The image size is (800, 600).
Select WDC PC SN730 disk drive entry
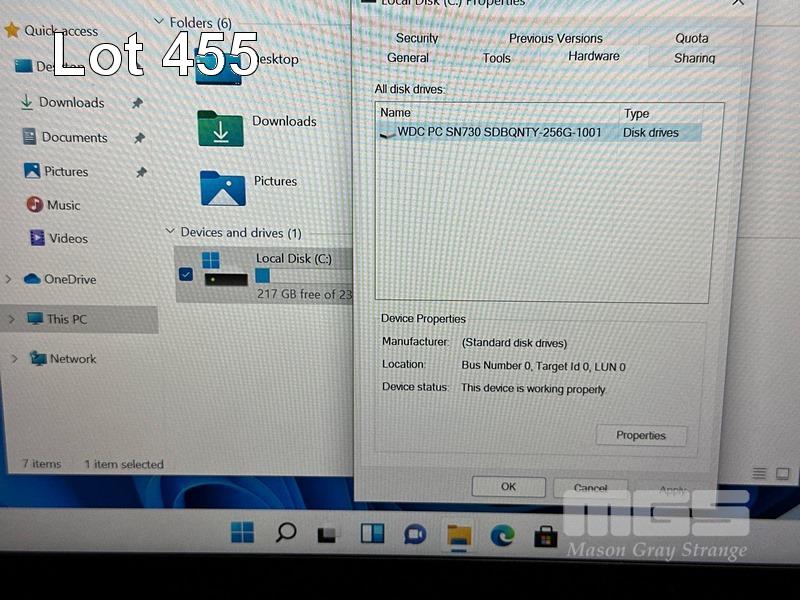click(500, 132)
